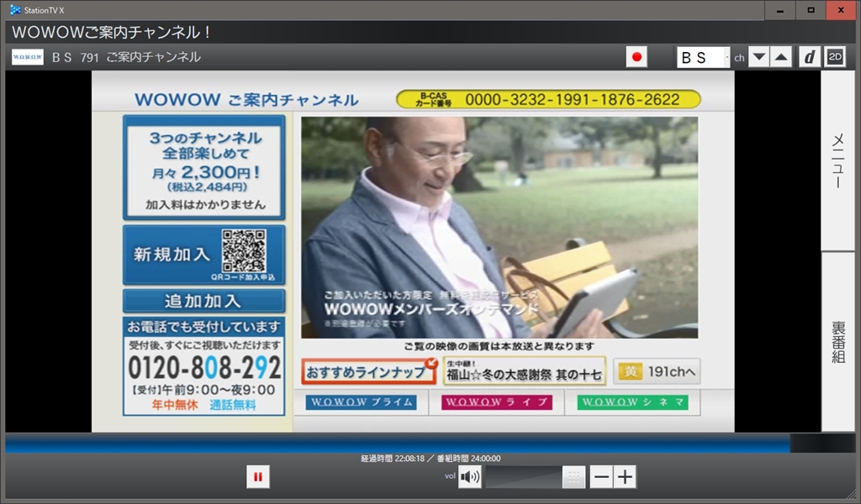This screenshot has height=504, width=861.
Task: Select the WOWOW シネマ tab
Action: [x=632, y=402]
